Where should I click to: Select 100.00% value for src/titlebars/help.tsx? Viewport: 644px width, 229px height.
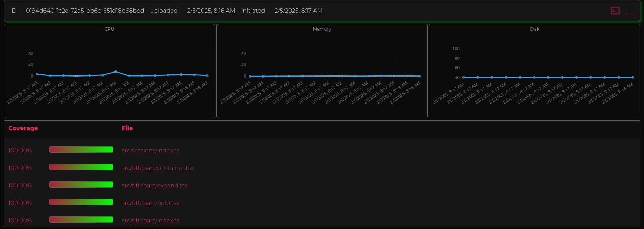20,203
